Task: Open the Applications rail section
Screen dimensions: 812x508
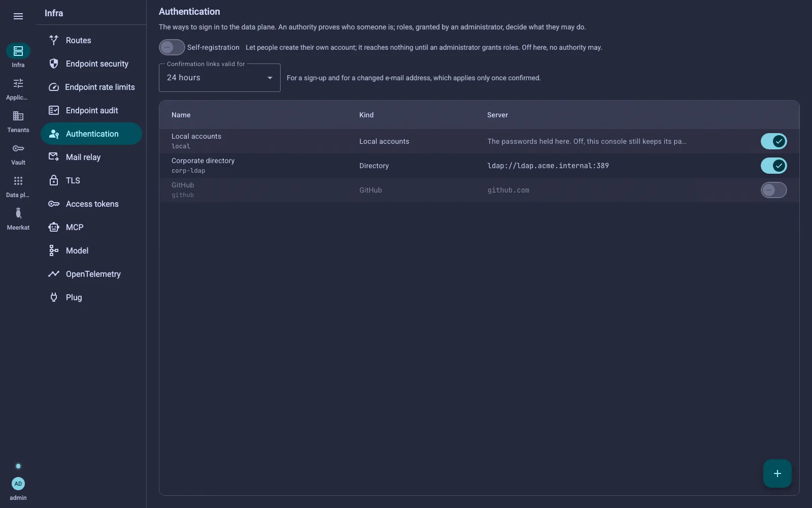Action: (x=18, y=88)
